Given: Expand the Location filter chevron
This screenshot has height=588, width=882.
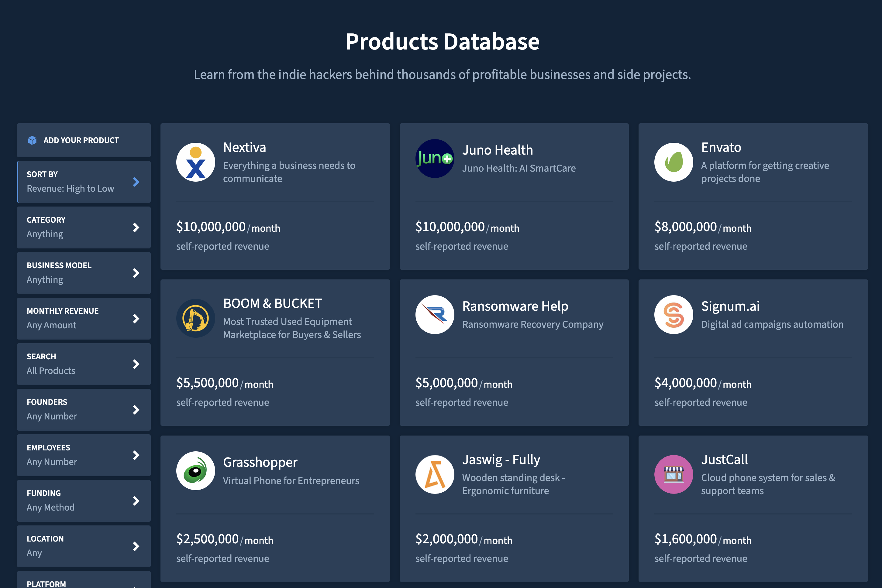Looking at the screenshot, I should point(136,546).
